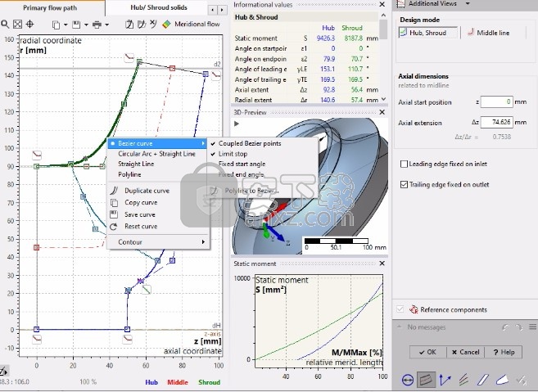
Task: Click Reset curve menu entry
Action: coord(157,227)
